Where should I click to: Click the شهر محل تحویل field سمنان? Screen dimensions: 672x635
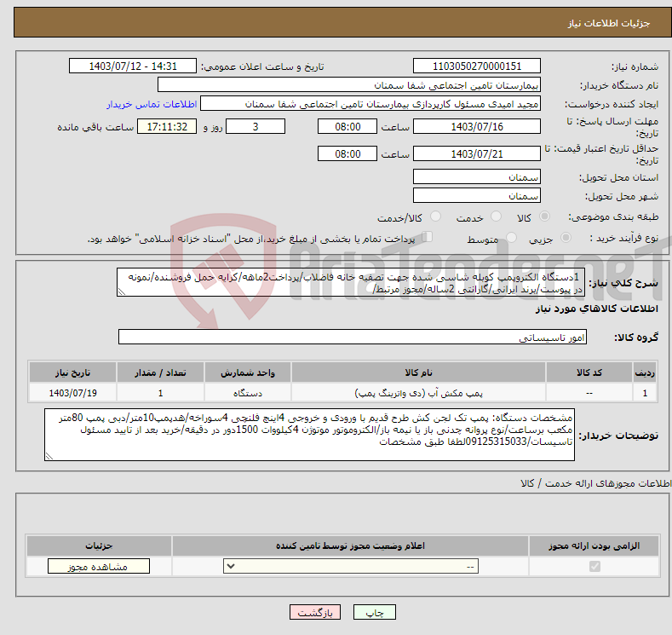[477, 195]
